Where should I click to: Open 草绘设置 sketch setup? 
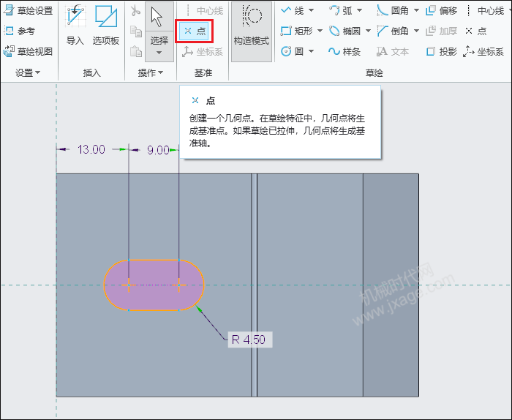[28, 10]
